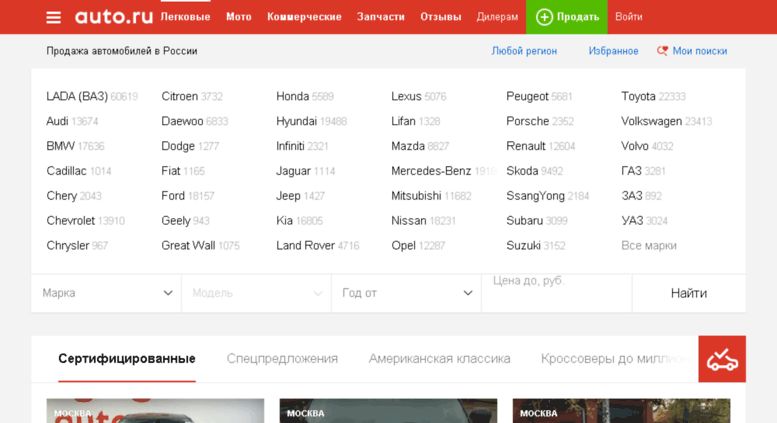Viewport: 777px width, 423px height.
Task: Switch to the Американская классика tab
Action: tap(439, 359)
